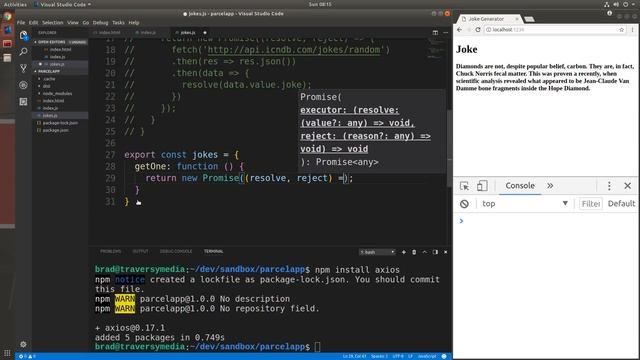
Task: Show applications grid in the Ubuntu dock
Action: pos(7,353)
